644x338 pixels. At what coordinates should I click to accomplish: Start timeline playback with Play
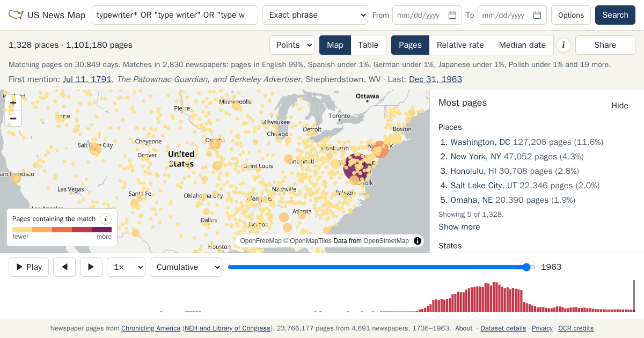pos(29,267)
